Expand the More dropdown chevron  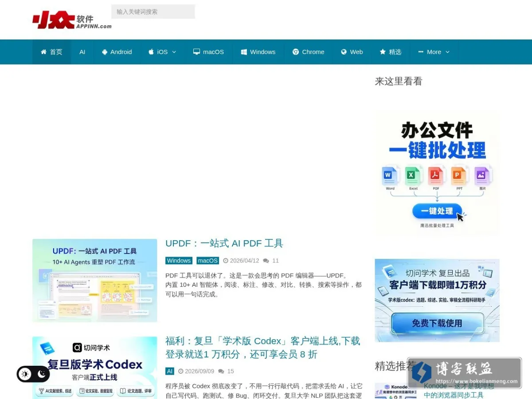click(447, 52)
